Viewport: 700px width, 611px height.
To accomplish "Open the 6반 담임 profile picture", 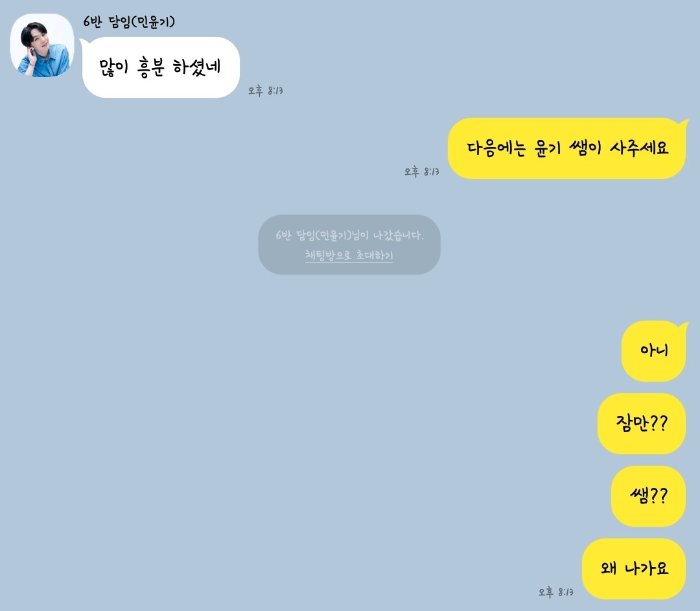I will pyautogui.click(x=42, y=45).
